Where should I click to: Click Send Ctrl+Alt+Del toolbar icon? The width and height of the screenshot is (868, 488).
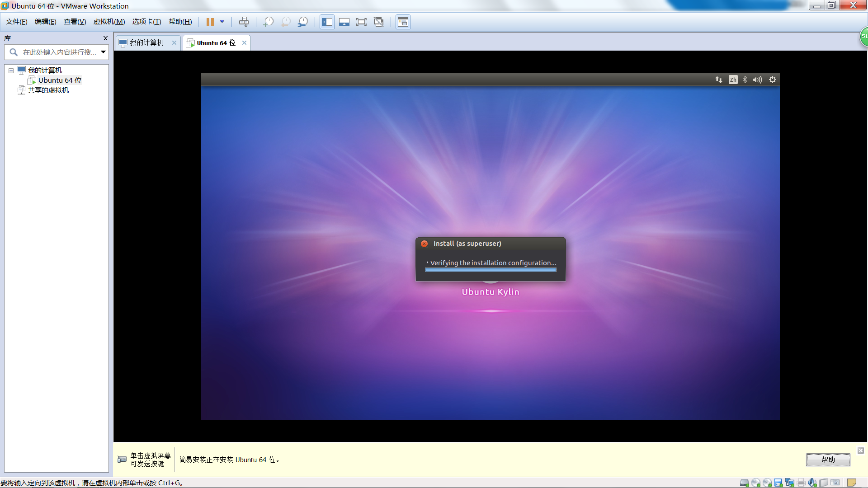click(x=244, y=22)
